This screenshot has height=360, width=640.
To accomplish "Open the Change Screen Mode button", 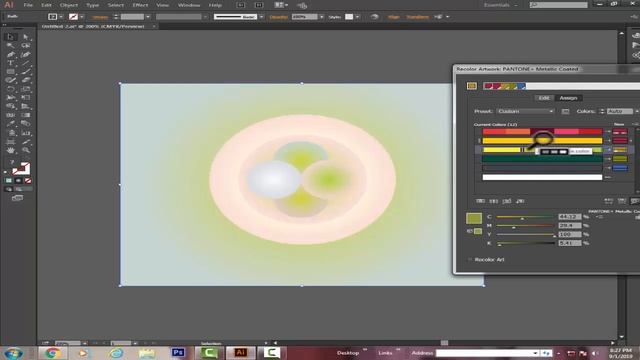I will (17, 198).
